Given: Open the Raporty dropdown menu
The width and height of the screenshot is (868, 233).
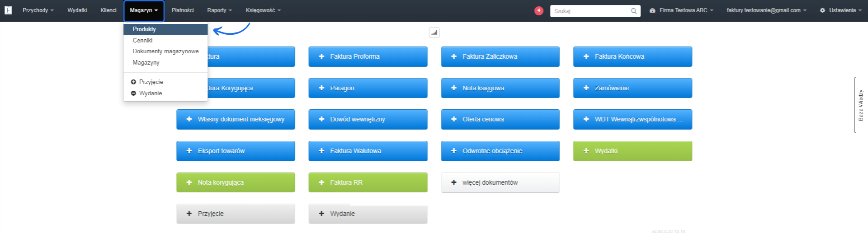Looking at the screenshot, I should (x=219, y=10).
